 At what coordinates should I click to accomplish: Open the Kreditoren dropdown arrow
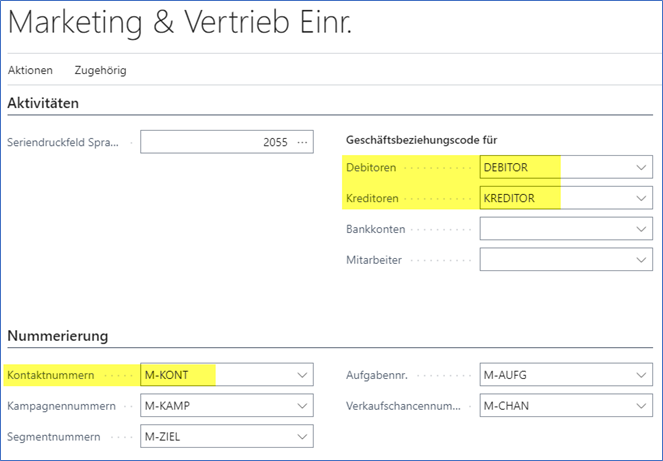pyautogui.click(x=641, y=199)
